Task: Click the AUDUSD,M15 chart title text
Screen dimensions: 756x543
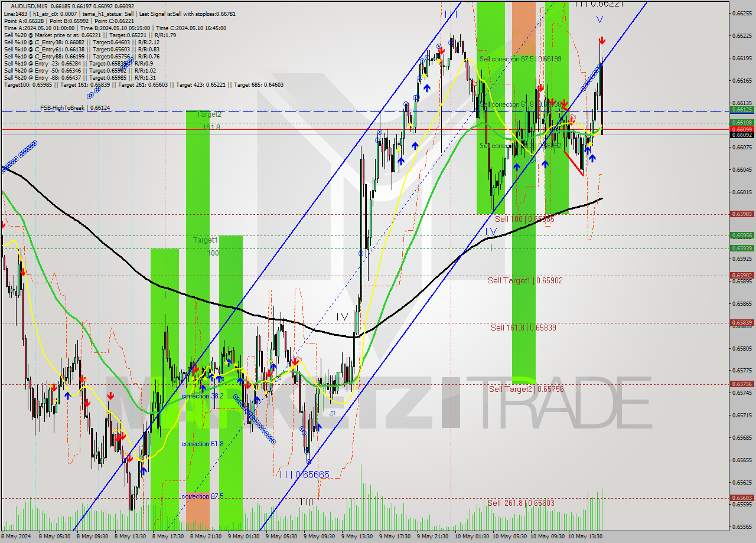Action: (29, 6)
